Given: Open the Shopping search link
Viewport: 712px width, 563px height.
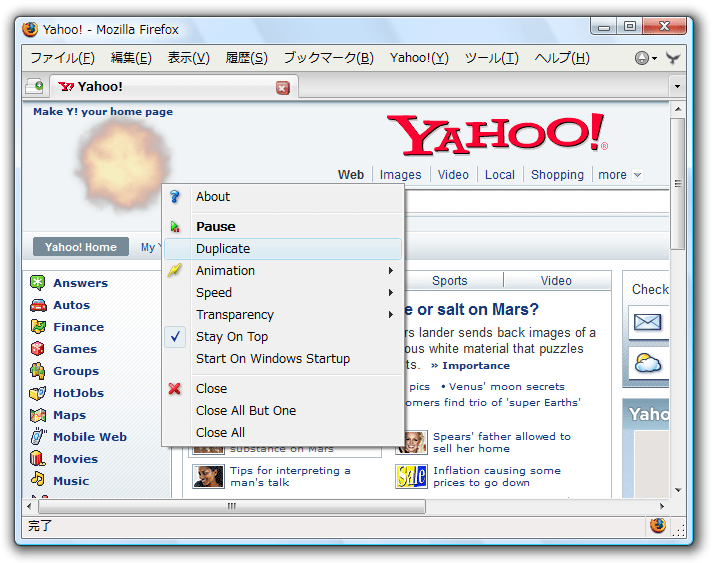Looking at the screenshot, I should [557, 175].
